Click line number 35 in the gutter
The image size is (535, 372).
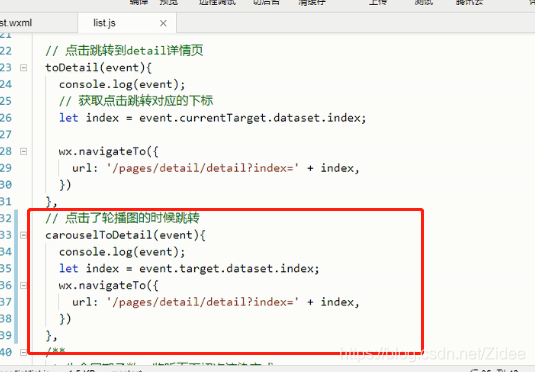[6, 268]
